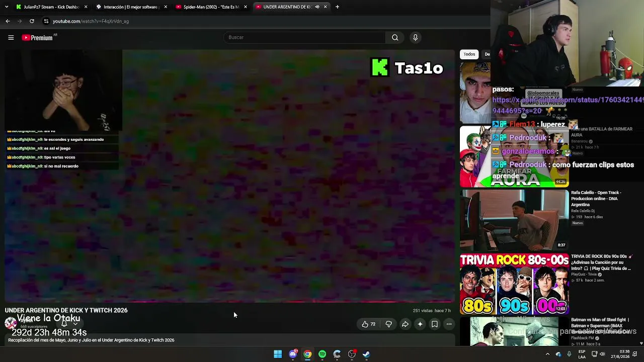
Task: Open the TRIVIA ROCK 80s-00s thumbnail
Action: tap(514, 284)
